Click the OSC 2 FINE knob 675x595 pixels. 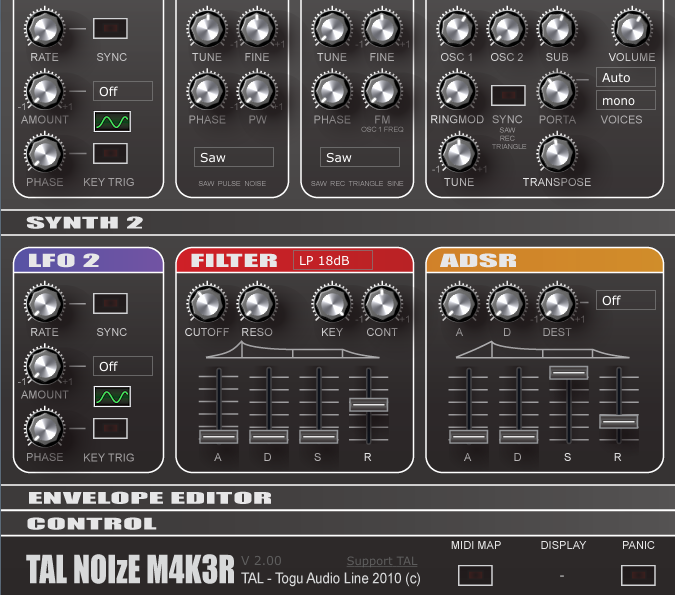tap(382, 28)
